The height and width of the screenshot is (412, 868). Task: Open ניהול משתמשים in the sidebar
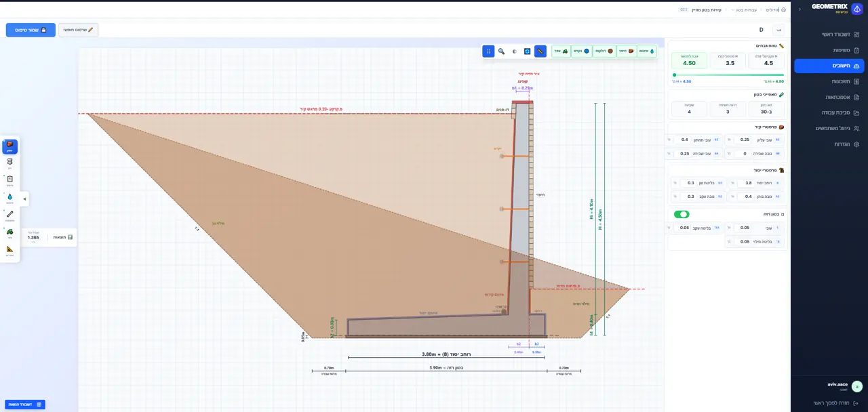pyautogui.click(x=829, y=128)
